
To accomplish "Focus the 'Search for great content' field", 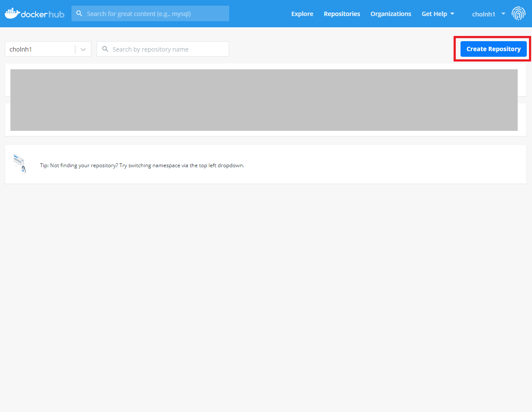I will [x=150, y=13].
